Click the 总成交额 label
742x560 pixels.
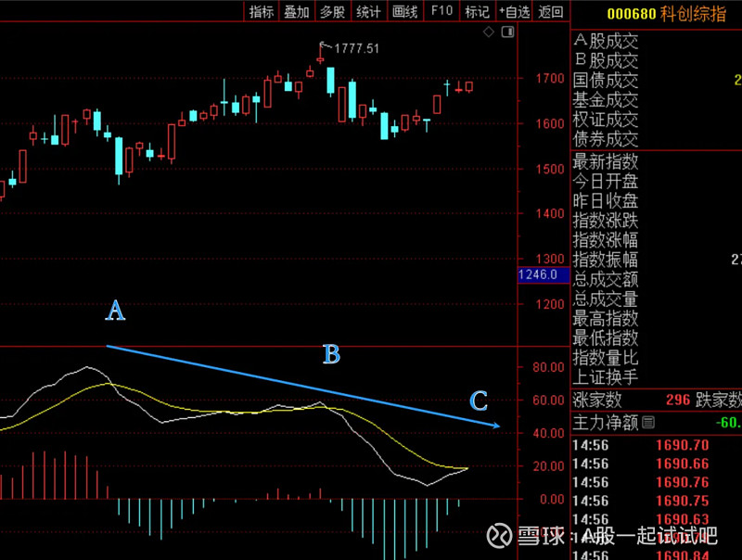click(x=606, y=279)
